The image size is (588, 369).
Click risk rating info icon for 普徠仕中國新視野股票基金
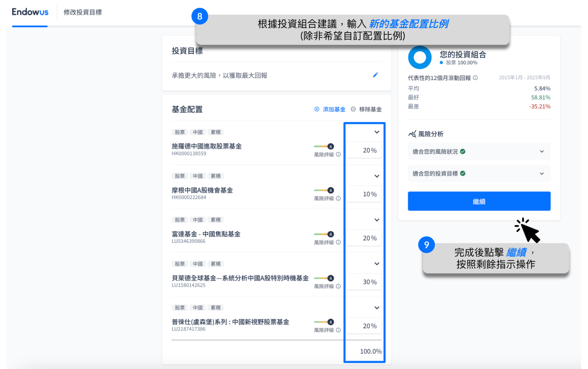coord(338,330)
